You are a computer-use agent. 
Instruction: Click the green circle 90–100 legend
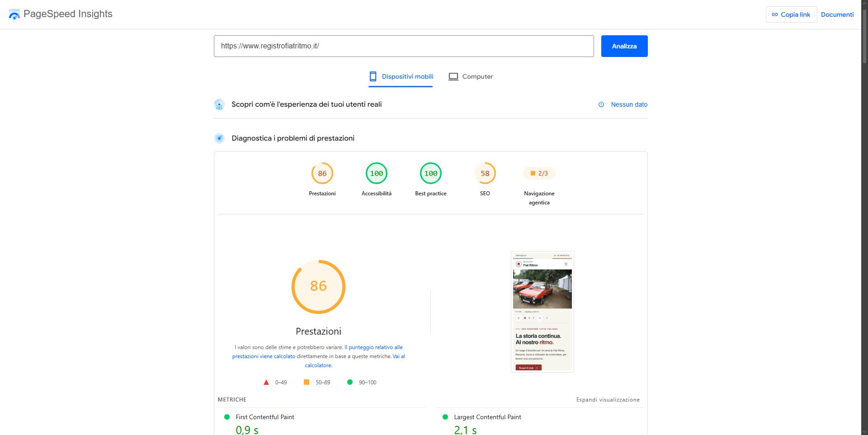click(x=362, y=382)
